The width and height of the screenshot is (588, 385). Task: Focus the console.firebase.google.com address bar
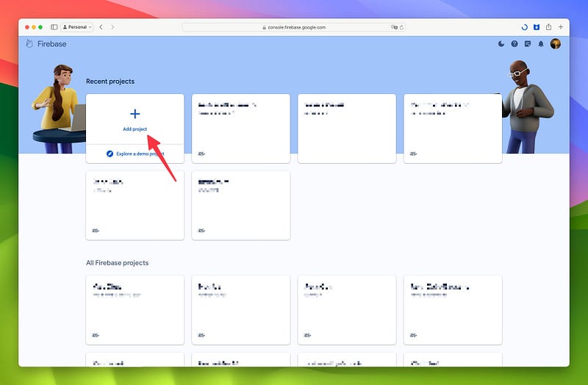point(293,27)
